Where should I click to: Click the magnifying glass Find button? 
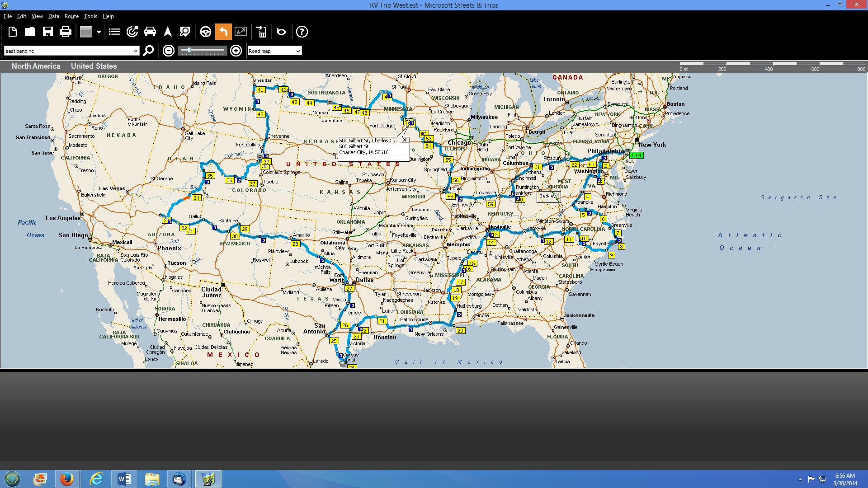(148, 51)
